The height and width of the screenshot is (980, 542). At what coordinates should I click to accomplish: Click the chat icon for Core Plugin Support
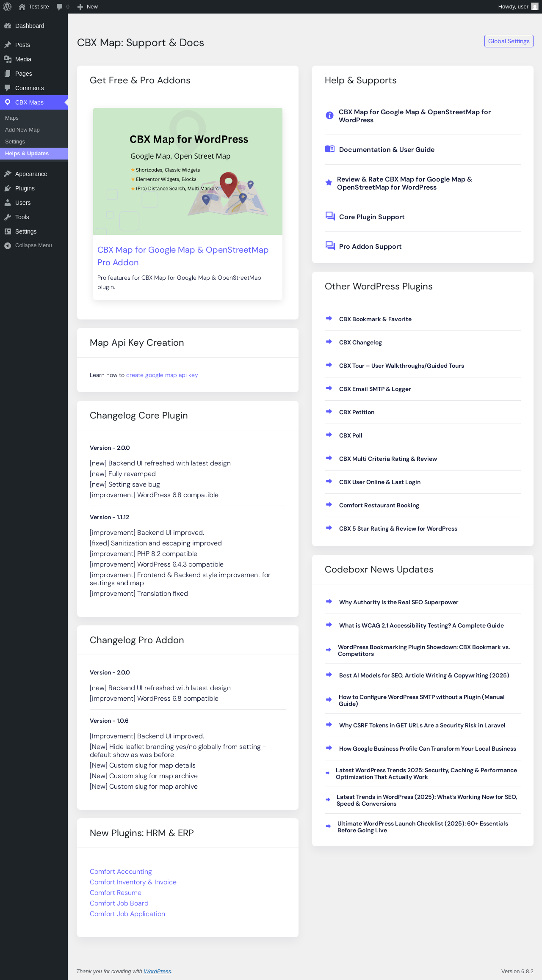point(330,216)
